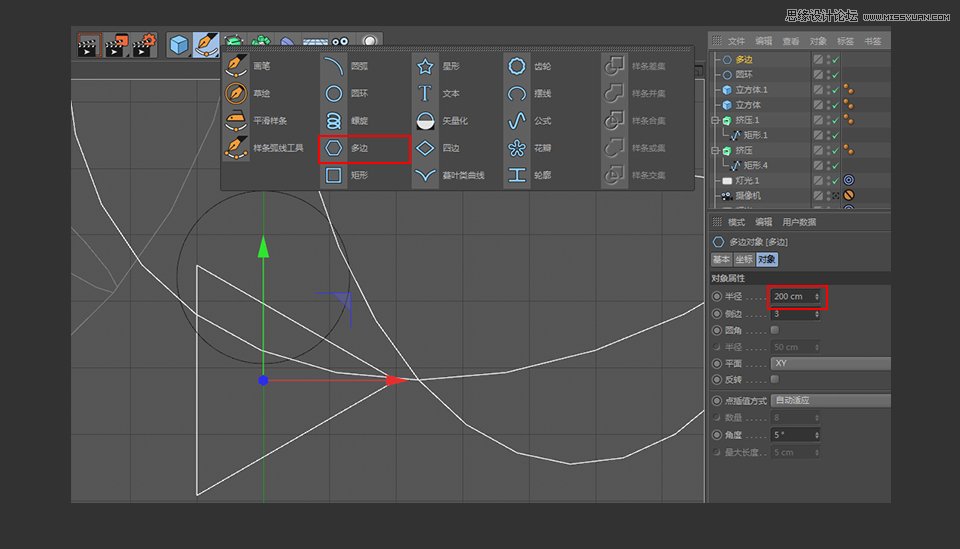Toggle the green check on 多边 object
960x549 pixels.
point(835,60)
